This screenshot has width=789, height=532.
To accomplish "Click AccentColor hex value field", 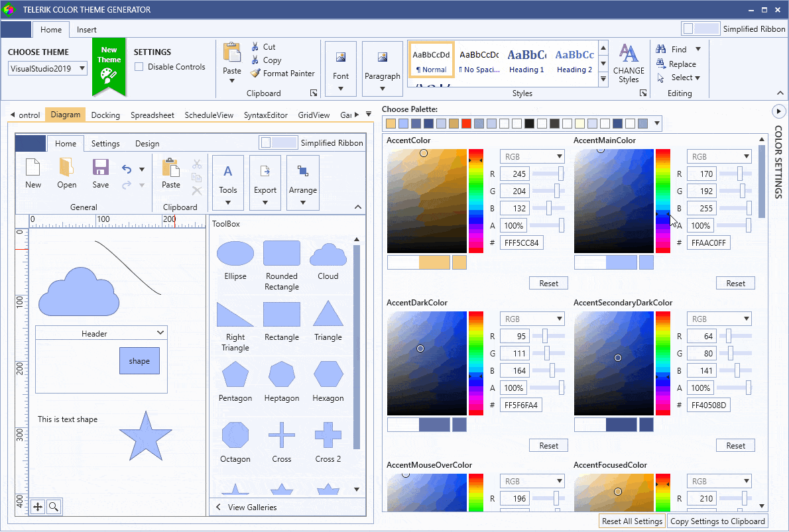I will click(521, 242).
